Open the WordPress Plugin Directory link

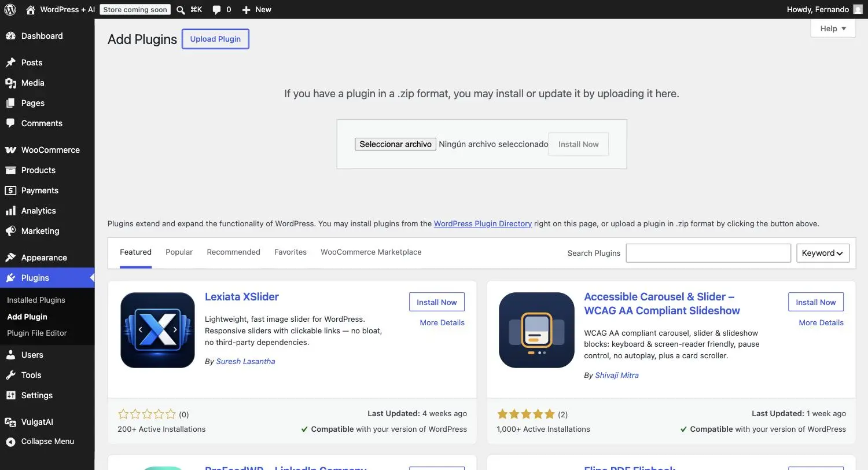pyautogui.click(x=483, y=223)
